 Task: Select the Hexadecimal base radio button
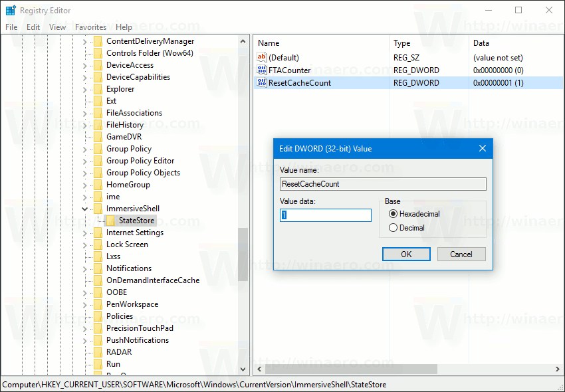click(393, 214)
